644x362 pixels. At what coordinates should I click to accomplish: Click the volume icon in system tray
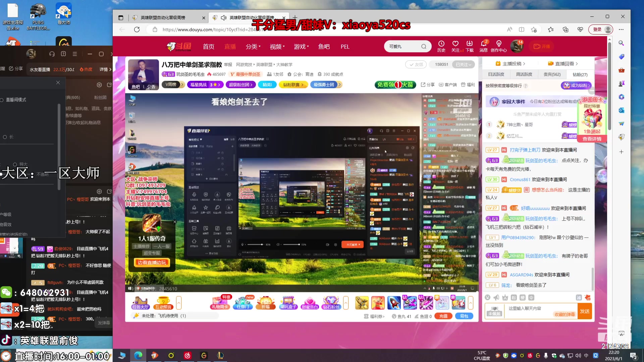[578, 355]
